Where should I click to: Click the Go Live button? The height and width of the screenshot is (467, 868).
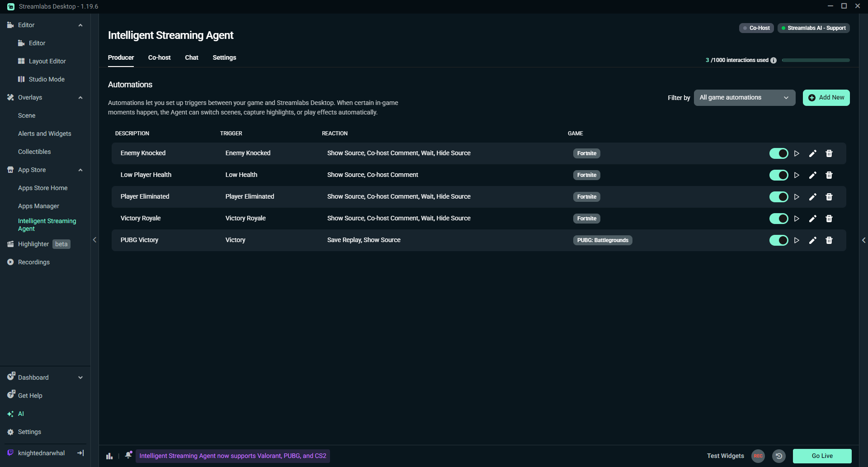[x=821, y=456]
